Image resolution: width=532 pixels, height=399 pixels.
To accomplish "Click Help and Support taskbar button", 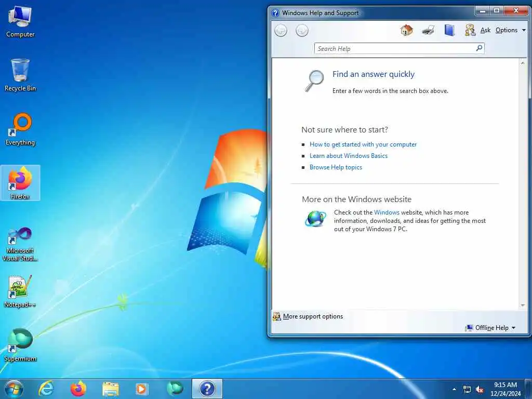I will point(207,389).
